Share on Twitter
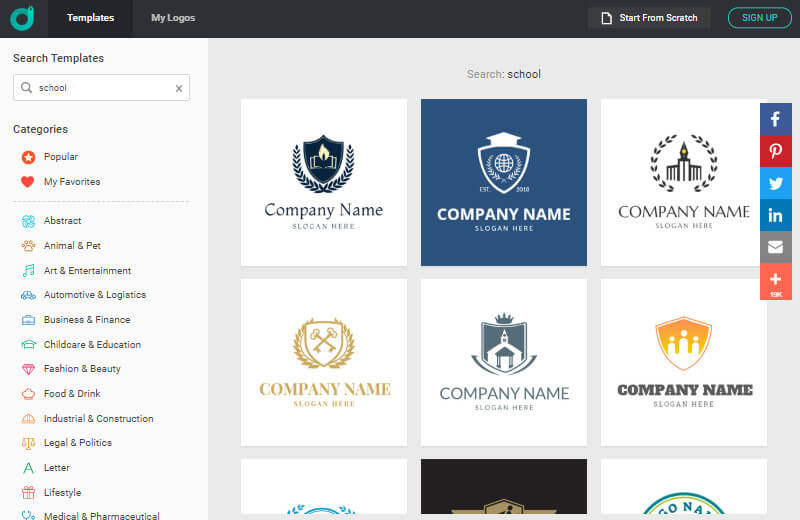800x520 pixels. [776, 183]
